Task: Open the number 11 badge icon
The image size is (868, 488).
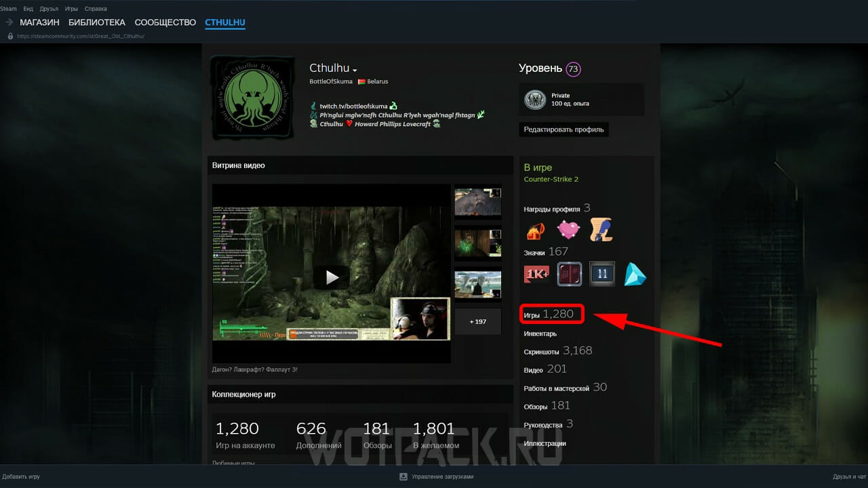Action: click(601, 274)
